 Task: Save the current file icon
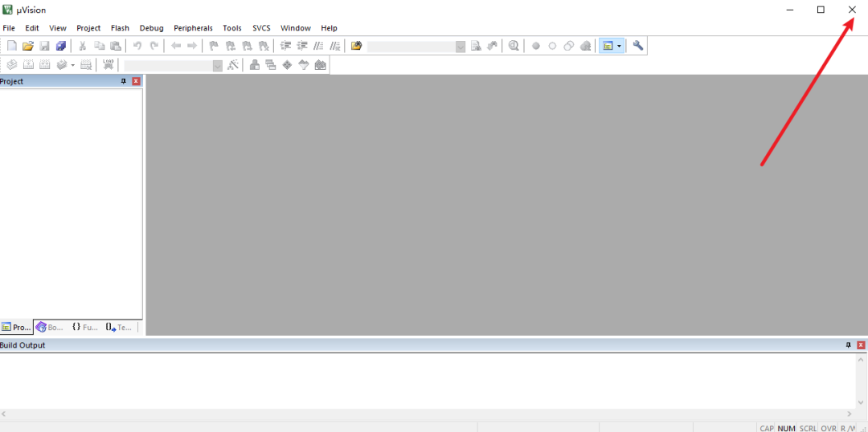click(x=44, y=46)
